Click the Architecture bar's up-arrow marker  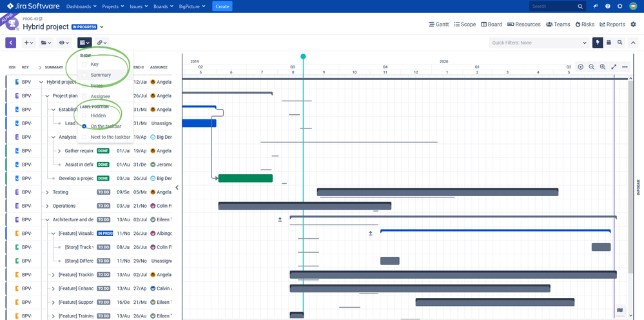tap(280, 220)
